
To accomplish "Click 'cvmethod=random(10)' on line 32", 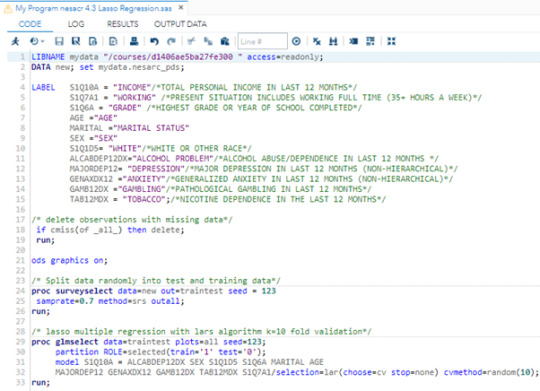I will pyautogui.click(x=489, y=372).
